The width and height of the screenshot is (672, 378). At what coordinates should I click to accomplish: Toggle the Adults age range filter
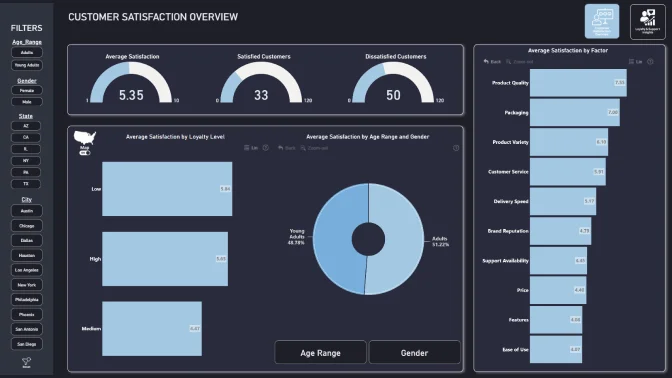coord(27,53)
